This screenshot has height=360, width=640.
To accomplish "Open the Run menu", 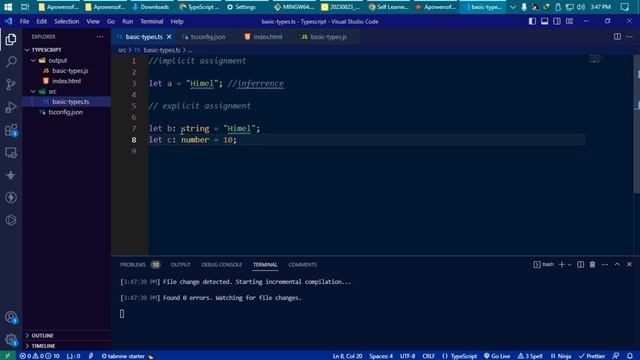I will coord(127,21).
